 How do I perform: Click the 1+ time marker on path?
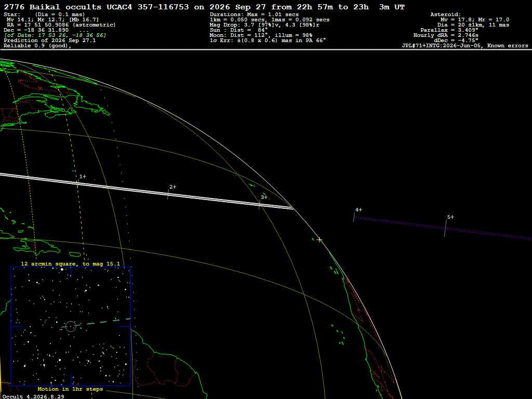click(x=83, y=177)
